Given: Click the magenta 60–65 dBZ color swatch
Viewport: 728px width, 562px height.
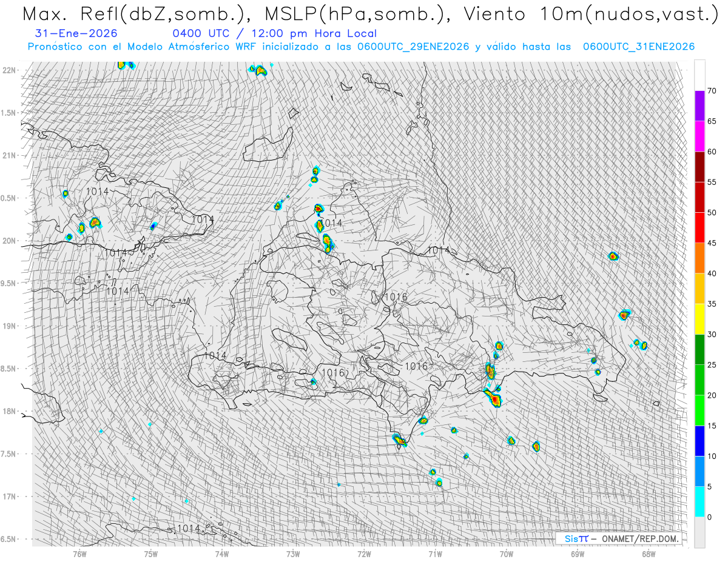Looking at the screenshot, I should [x=699, y=136].
